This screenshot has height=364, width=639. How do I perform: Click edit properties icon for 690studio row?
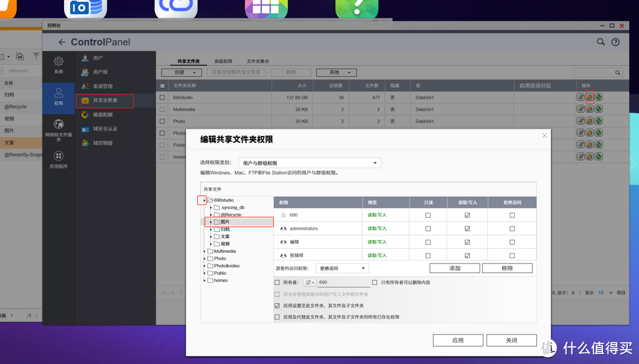[581, 97]
